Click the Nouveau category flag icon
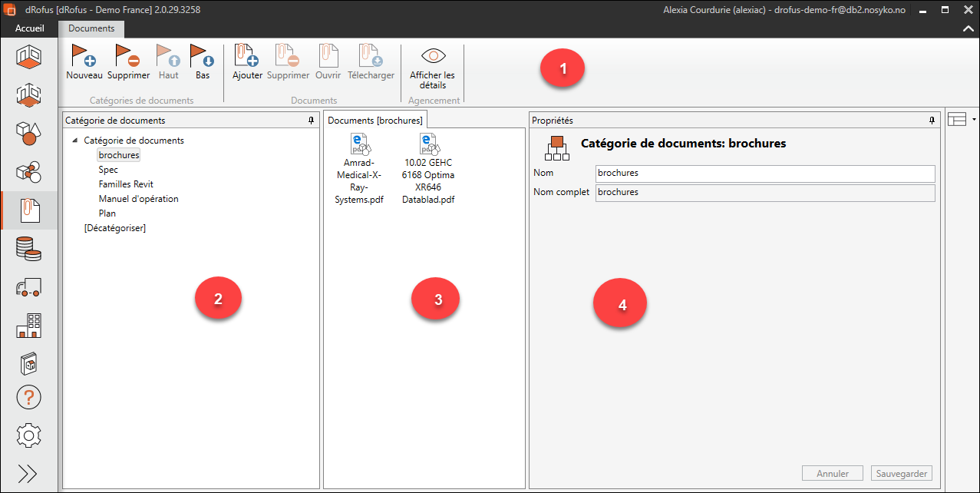This screenshot has width=980, height=493. click(84, 56)
